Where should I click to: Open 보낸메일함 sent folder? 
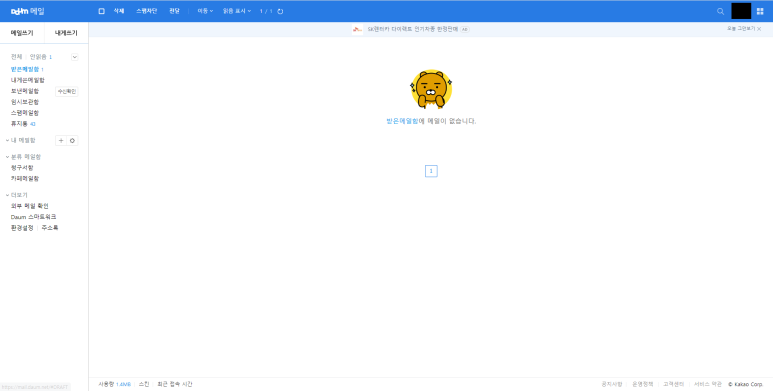(25, 91)
